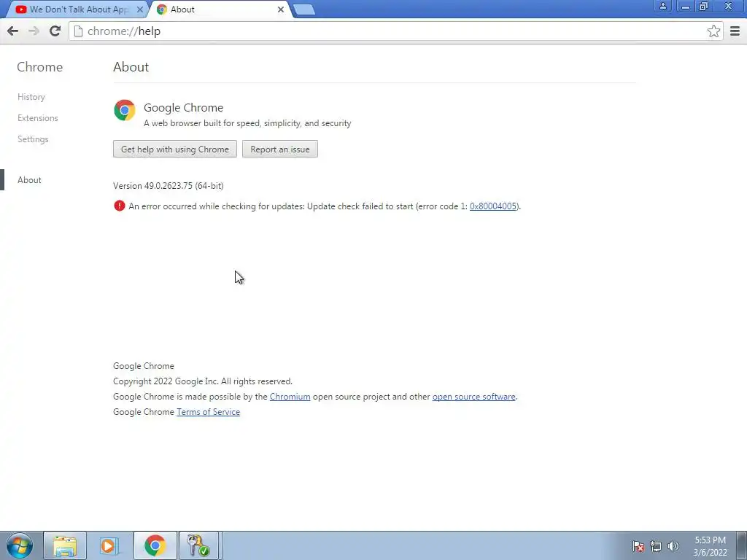Image resolution: width=747 pixels, height=560 pixels.
Task: Click the Google Chrome logo on About page
Action: click(124, 111)
